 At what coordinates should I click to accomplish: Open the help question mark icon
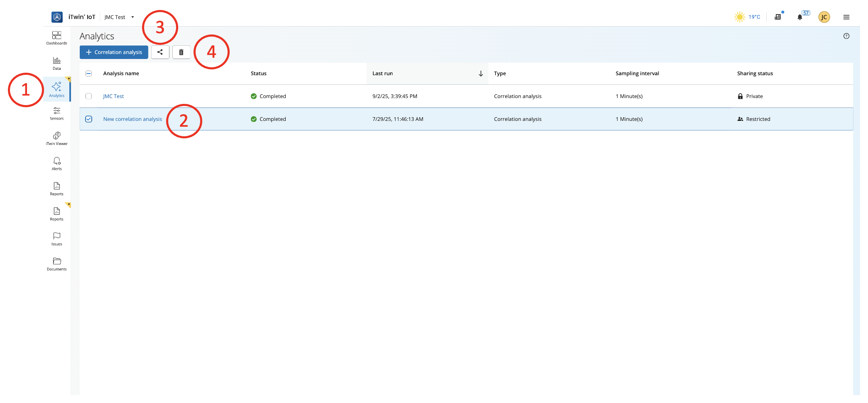pyautogui.click(x=846, y=36)
